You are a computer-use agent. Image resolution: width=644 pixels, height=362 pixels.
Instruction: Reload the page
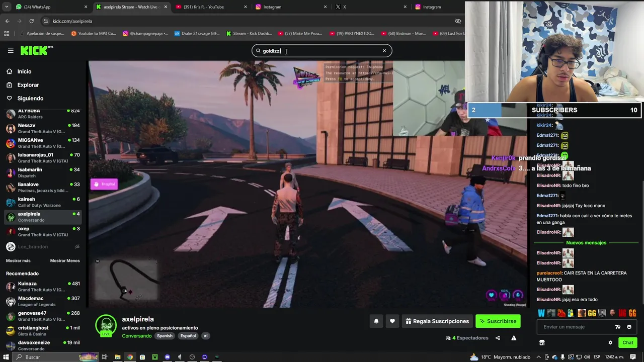coord(31,21)
